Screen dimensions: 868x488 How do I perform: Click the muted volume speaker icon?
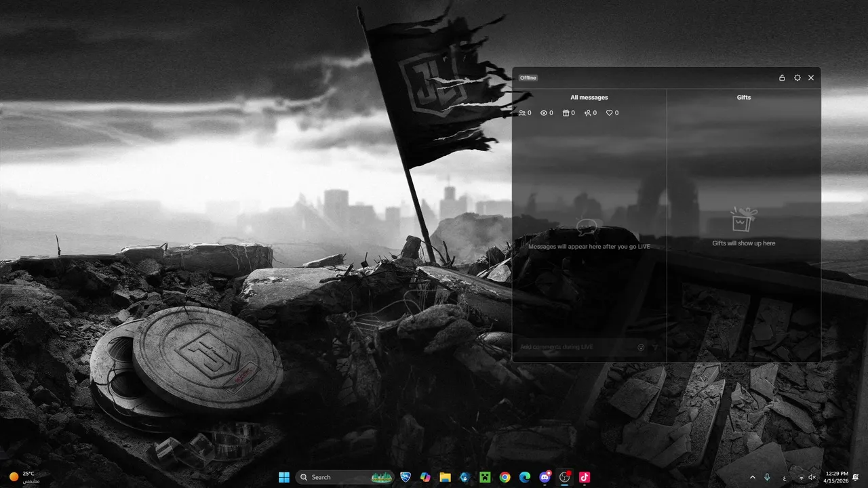(812, 478)
